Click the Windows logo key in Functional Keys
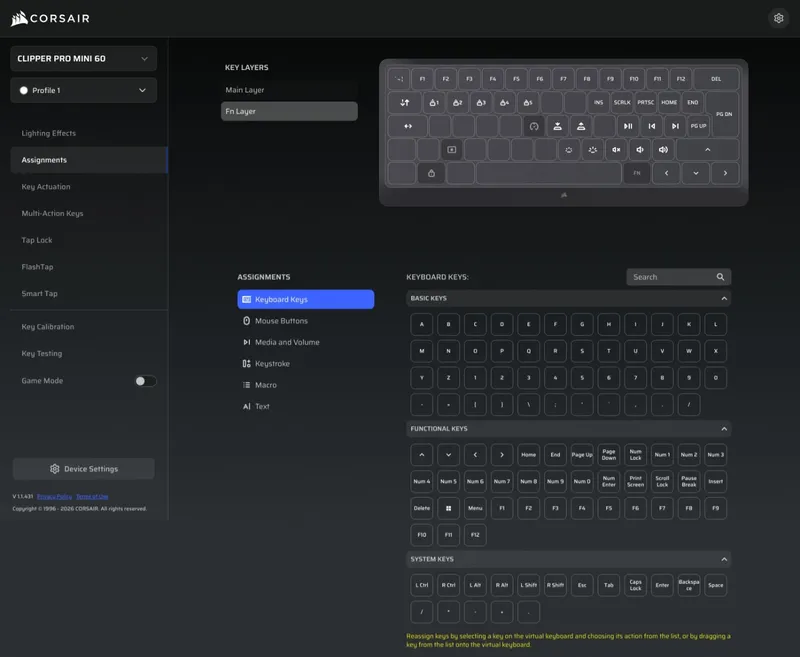Screen dimensions: 800x657 [448, 508]
